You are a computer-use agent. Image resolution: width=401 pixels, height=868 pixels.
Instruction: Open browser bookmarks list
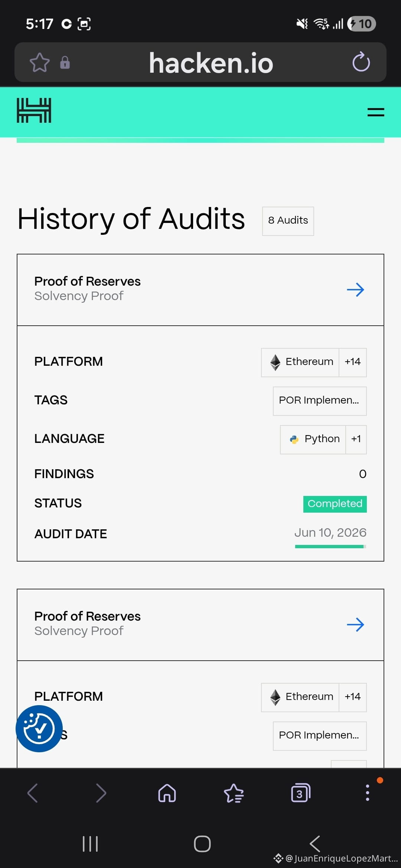pyautogui.click(x=234, y=793)
